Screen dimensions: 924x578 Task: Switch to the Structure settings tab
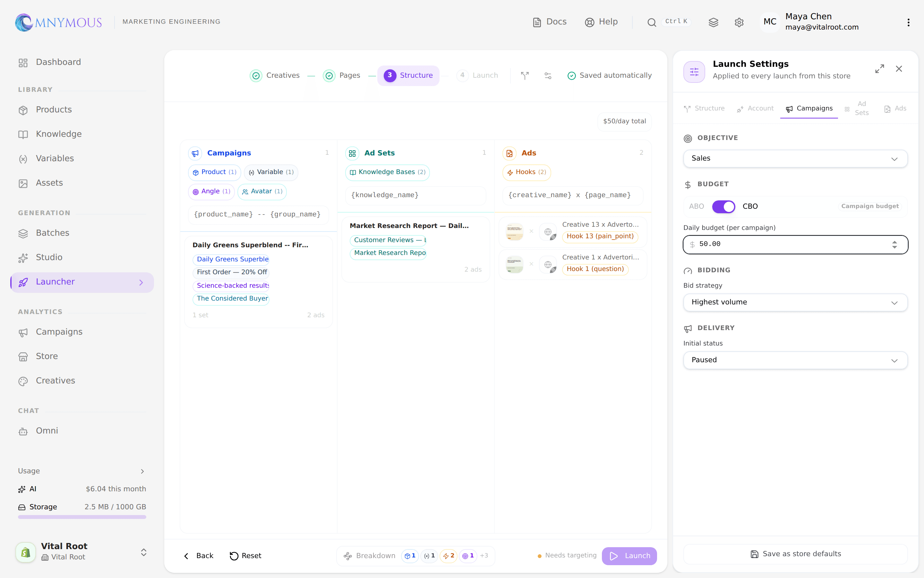pos(704,109)
